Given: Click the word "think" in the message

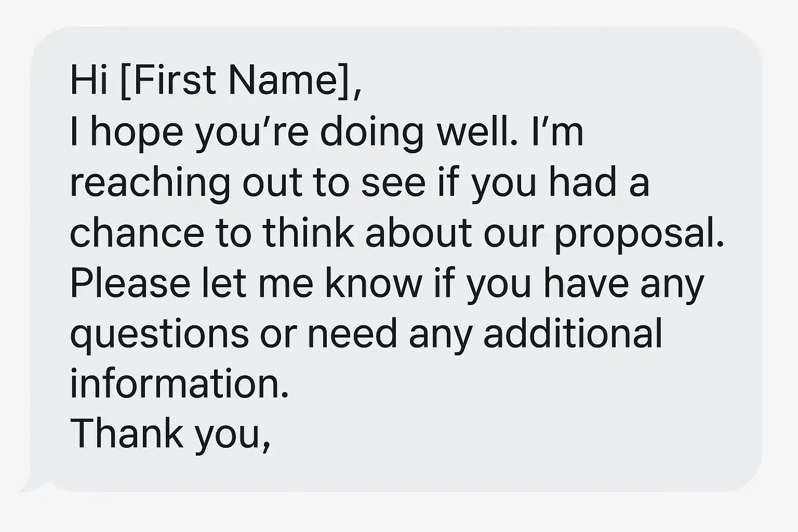Looking at the screenshot, I should [x=308, y=233].
